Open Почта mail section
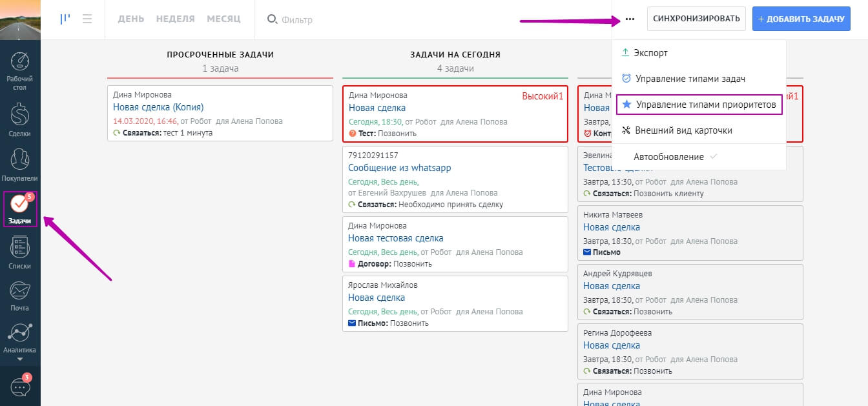Screen dimensions: 868x406 (20, 296)
